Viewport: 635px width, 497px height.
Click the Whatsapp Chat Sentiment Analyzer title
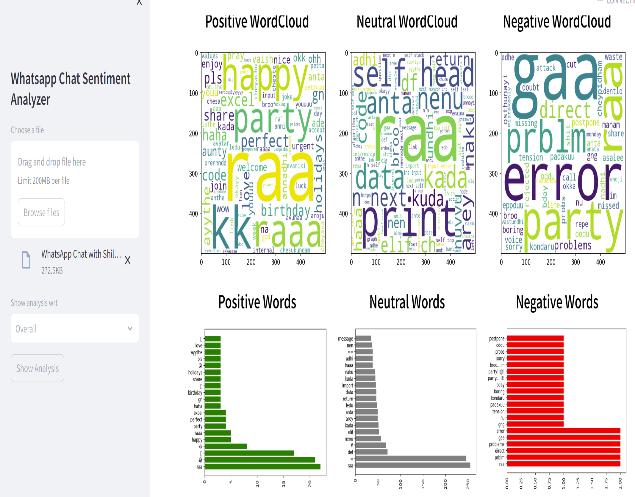pos(70,89)
